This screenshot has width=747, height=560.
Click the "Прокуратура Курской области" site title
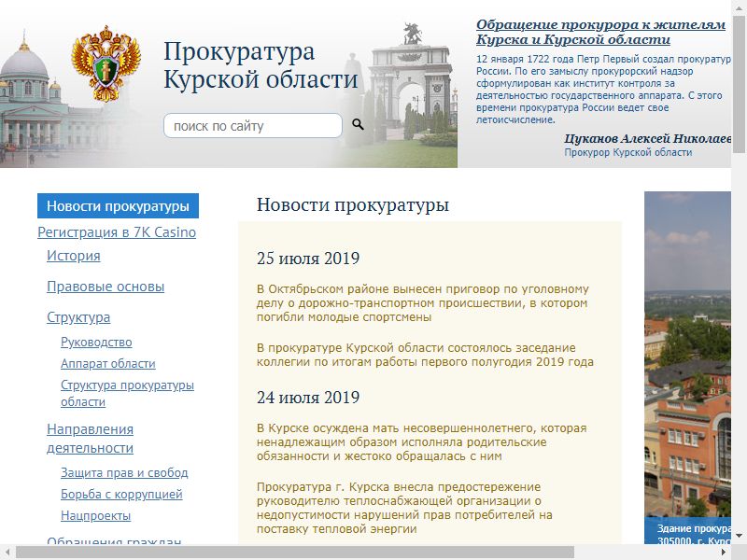[x=261, y=64]
